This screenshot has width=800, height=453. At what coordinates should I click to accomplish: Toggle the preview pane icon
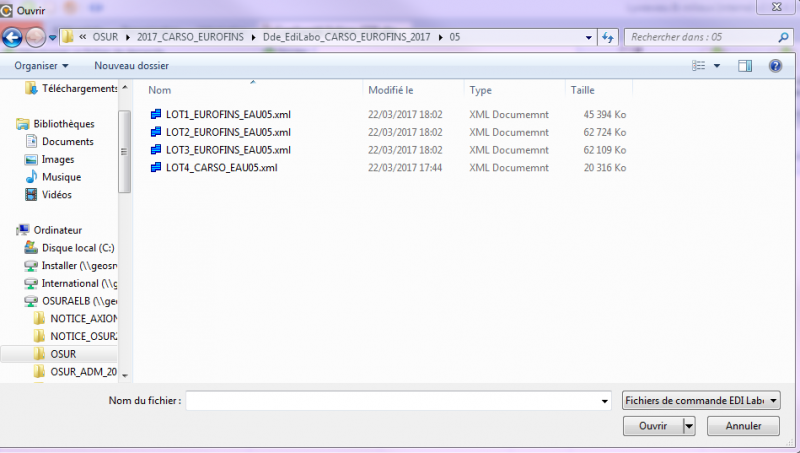pyautogui.click(x=744, y=66)
